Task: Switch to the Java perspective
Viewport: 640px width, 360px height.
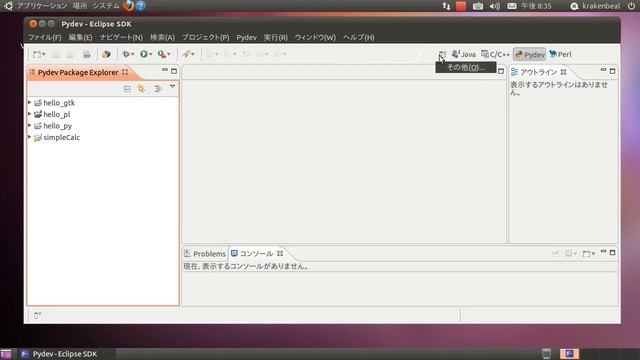Action: 464,54
